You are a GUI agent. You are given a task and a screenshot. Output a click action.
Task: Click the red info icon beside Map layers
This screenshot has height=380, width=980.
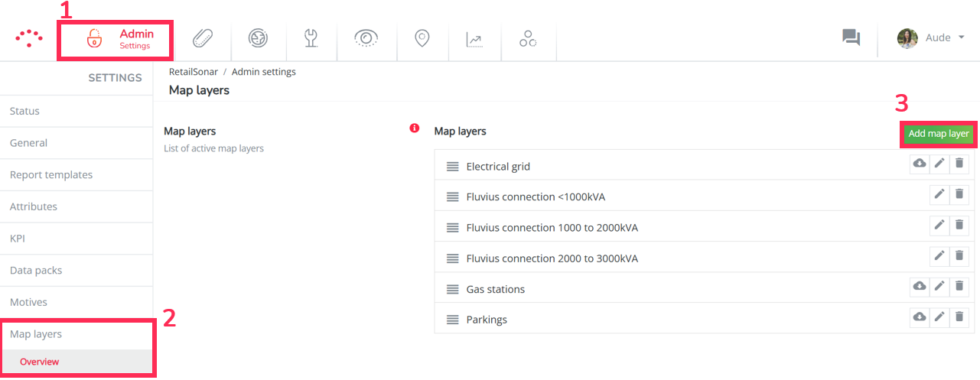coord(415,128)
